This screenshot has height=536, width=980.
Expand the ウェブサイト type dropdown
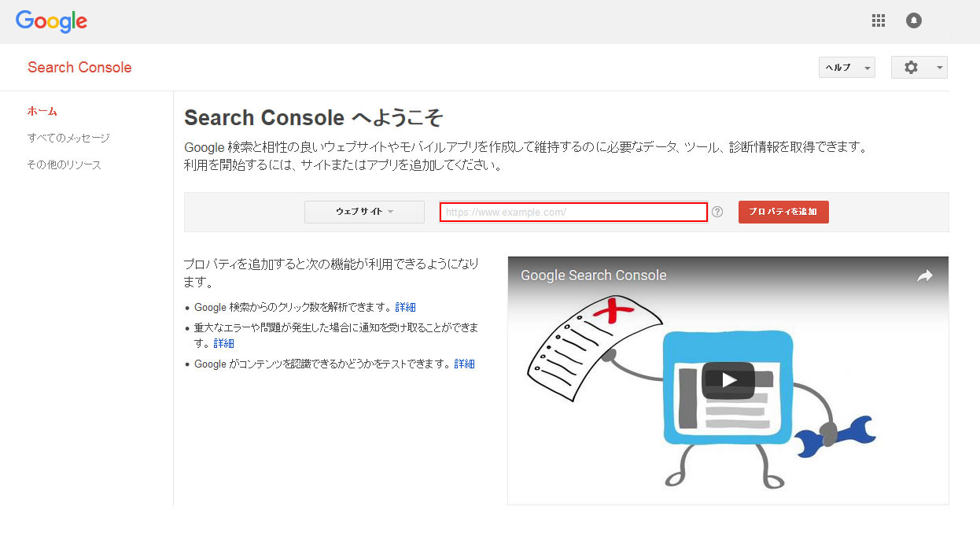coord(364,212)
